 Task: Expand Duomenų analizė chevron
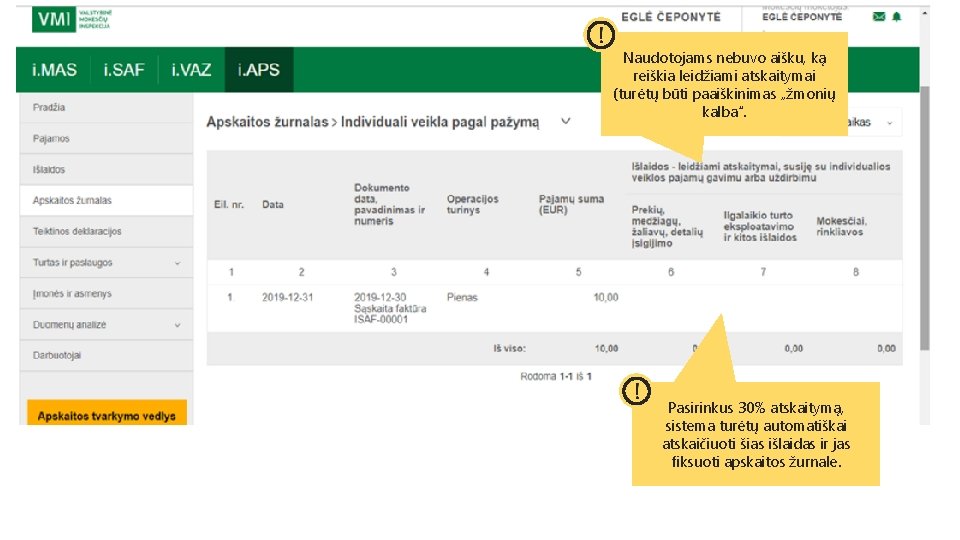click(x=178, y=325)
